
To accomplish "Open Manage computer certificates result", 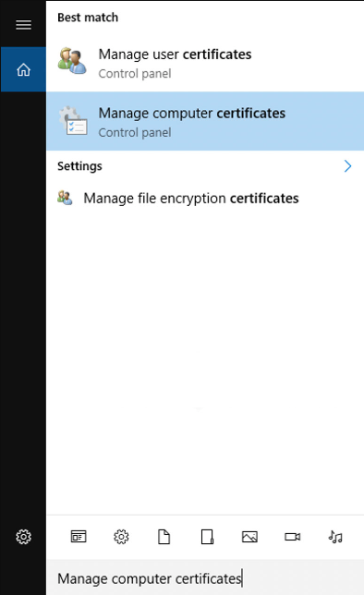I will point(205,121).
